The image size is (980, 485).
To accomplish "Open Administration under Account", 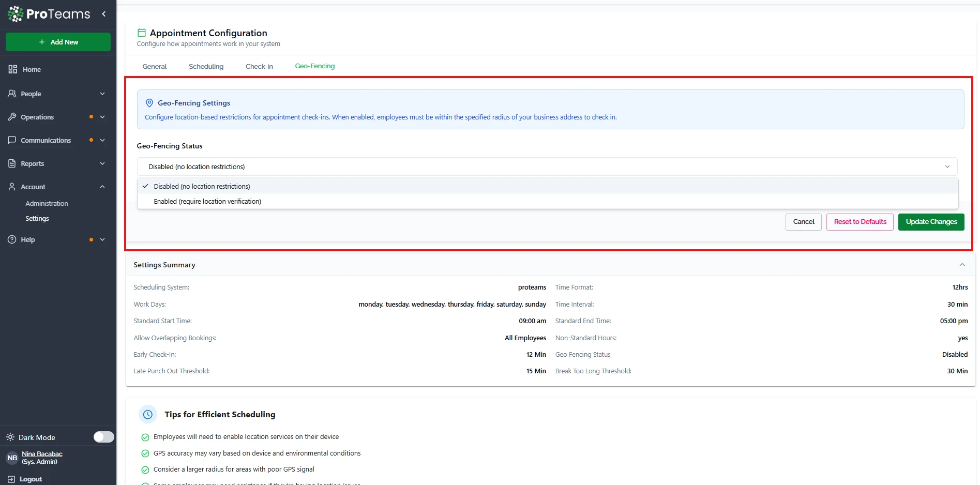I will tap(47, 204).
